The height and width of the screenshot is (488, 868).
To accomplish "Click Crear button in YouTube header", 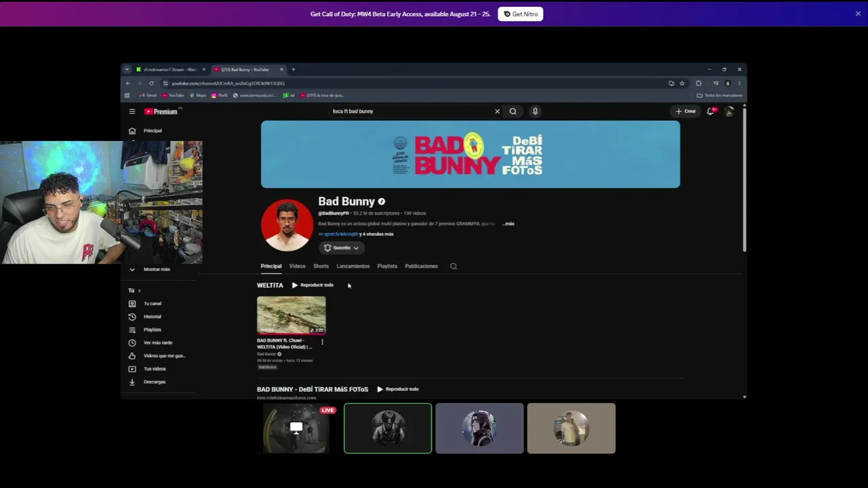I will 686,111.
